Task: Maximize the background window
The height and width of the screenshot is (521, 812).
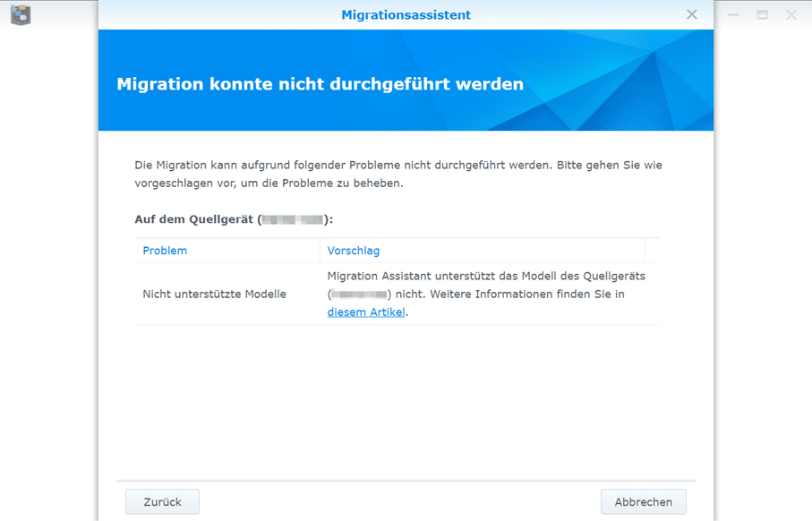Action: 762,15
